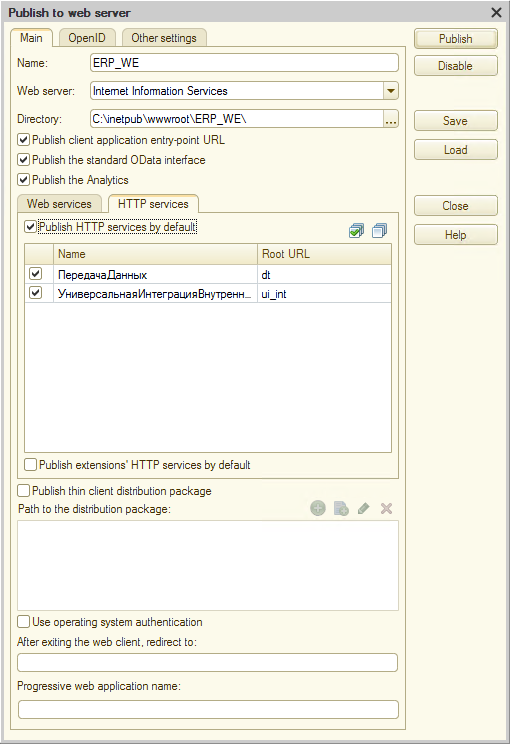Expand the Web server dropdown list
The image size is (510, 744).
[391, 91]
